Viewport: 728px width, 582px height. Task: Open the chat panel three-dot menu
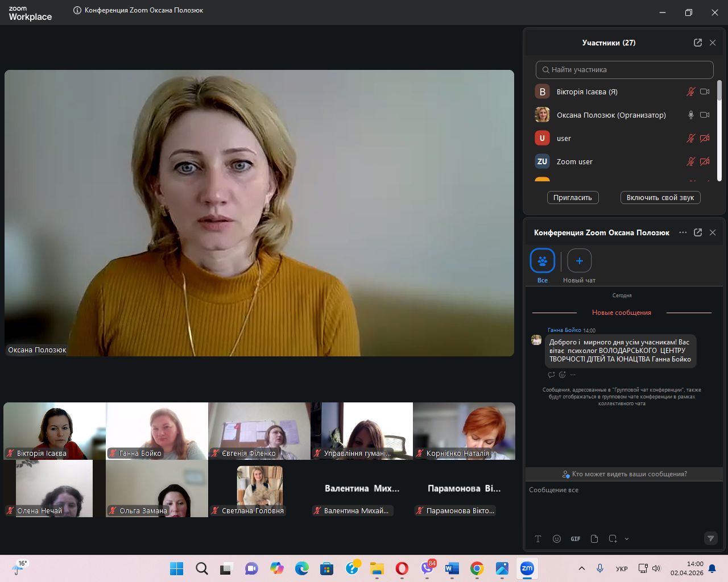[x=683, y=232]
